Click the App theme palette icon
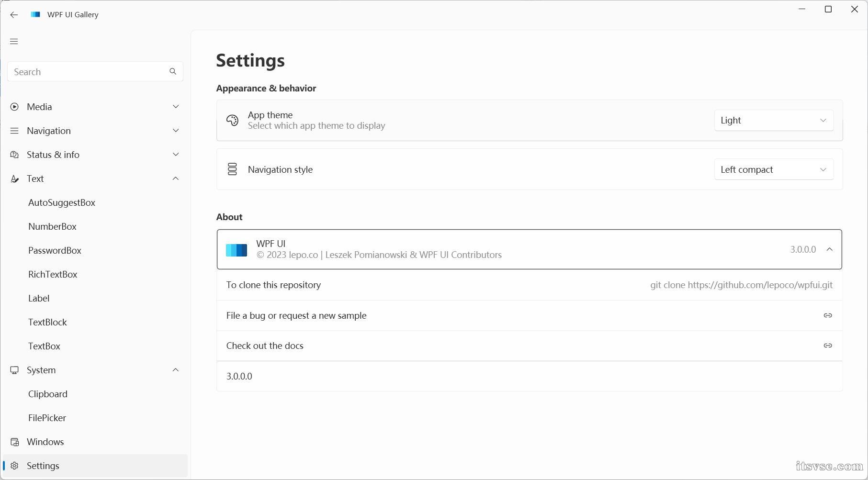 [x=232, y=121]
